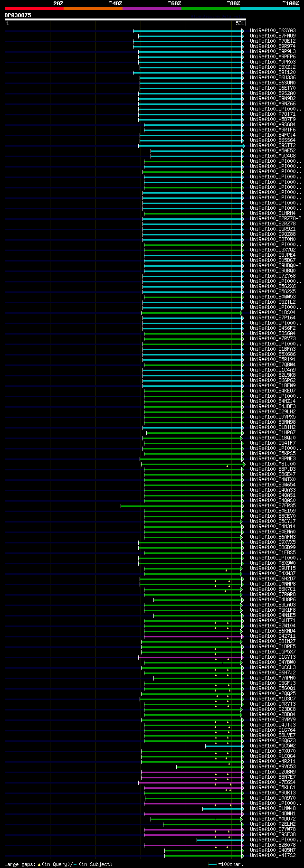The image size is (304, 868).
Task: Click the UniRef100_Q9UBQ0-2 label
Action: click(275, 266)
